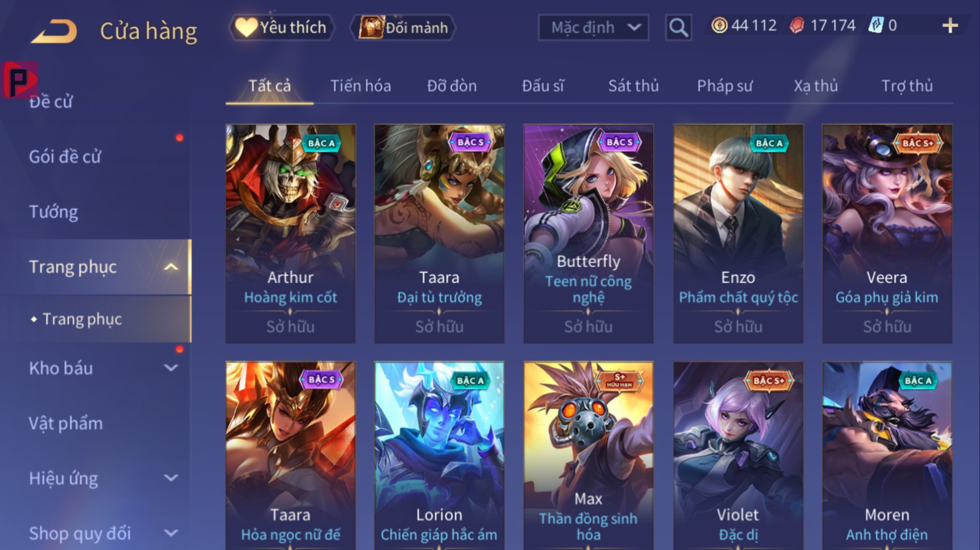
Task: Click the red P recorder icon
Action: pyautogui.click(x=20, y=80)
